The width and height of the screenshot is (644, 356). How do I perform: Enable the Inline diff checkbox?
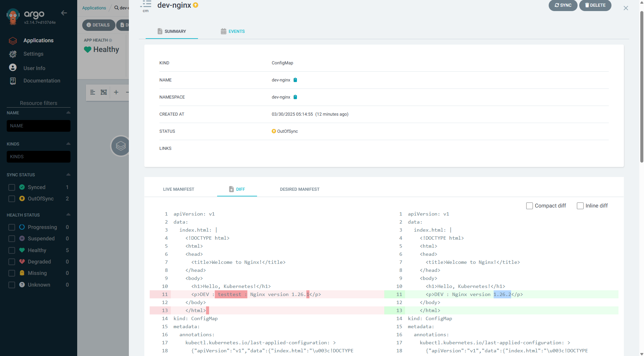pos(580,206)
